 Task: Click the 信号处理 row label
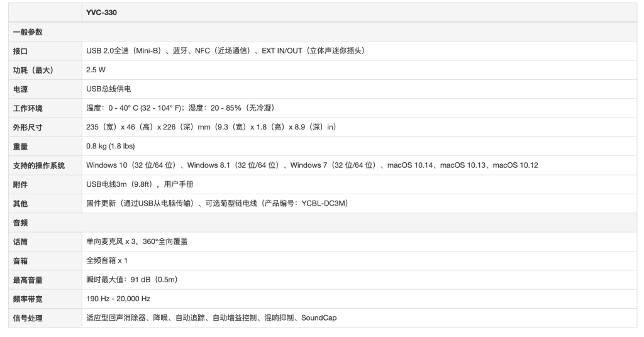pyautogui.click(x=28, y=318)
